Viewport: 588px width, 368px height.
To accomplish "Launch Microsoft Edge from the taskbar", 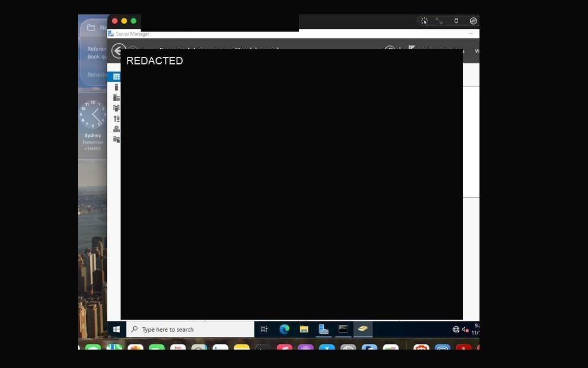I will click(284, 329).
